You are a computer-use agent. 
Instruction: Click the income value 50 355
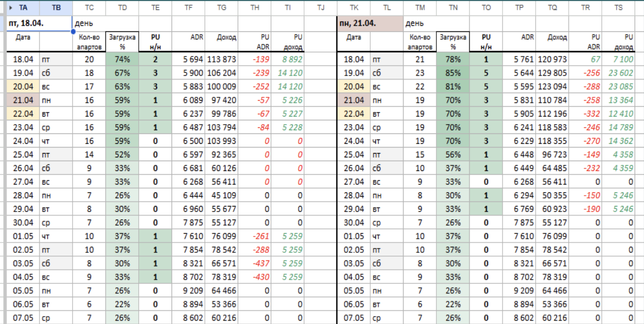click(x=552, y=195)
